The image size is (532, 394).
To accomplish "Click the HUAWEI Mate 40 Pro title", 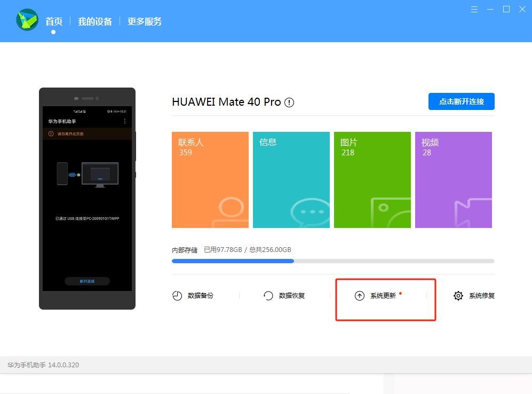I will click(x=226, y=102).
